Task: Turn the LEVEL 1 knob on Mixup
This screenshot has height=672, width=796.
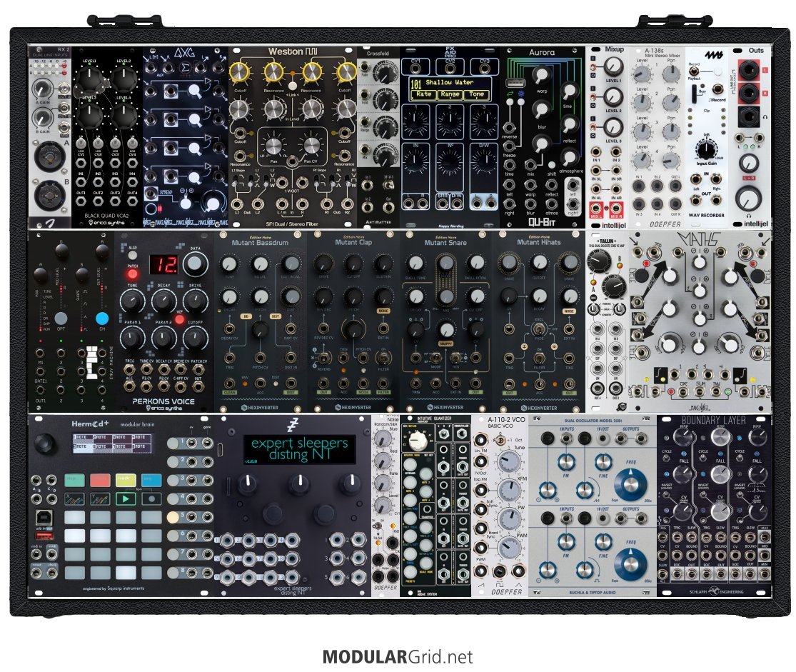Action: pos(613,66)
